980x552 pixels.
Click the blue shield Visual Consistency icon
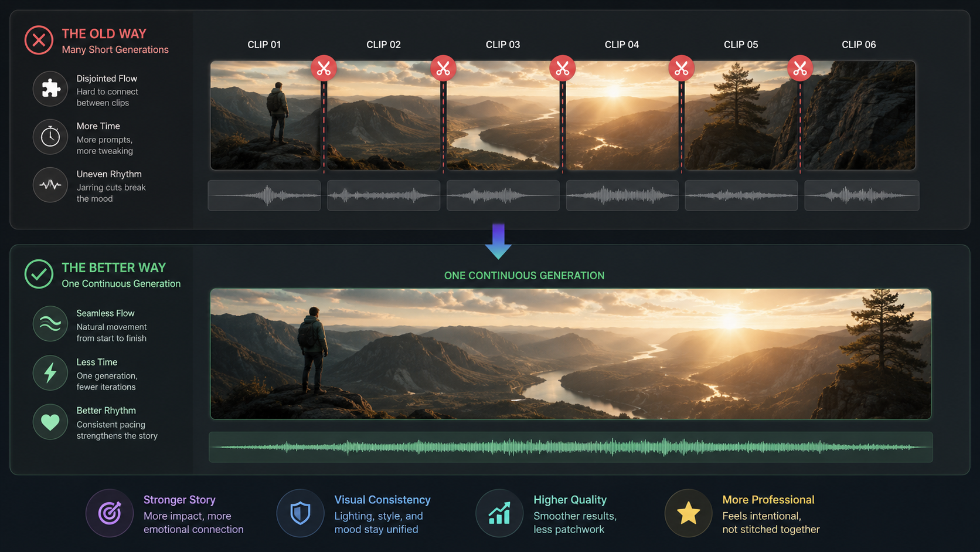300,513
